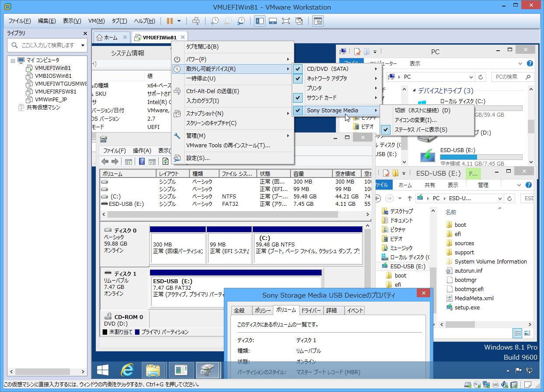Expand the スナップショット(N) submenu
This screenshot has height=392, width=544.
tap(232, 114)
